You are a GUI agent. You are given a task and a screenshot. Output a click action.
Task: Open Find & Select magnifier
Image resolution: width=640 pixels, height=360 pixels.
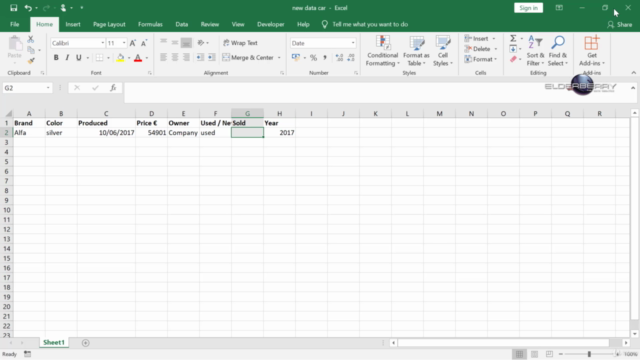point(558,51)
